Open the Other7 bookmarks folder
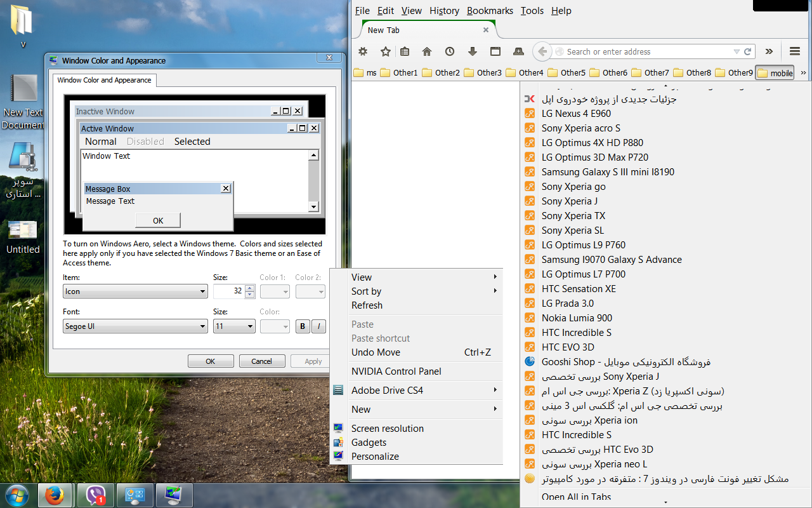812x508 pixels. (650, 72)
